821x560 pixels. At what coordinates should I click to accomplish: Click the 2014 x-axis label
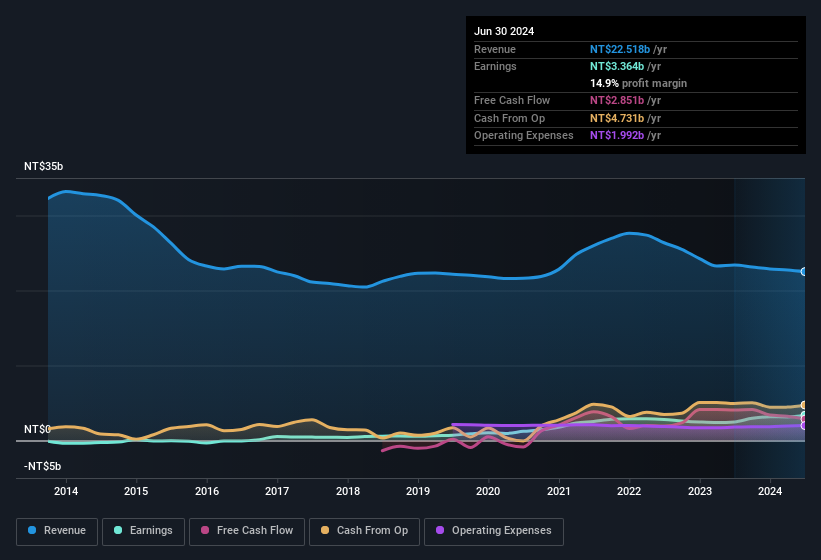pos(66,491)
